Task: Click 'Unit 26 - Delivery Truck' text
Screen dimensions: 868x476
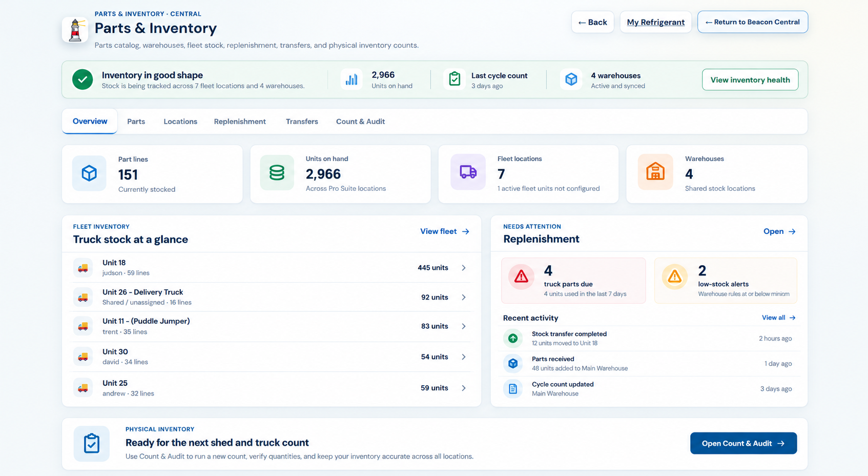Action: pyautogui.click(x=143, y=292)
